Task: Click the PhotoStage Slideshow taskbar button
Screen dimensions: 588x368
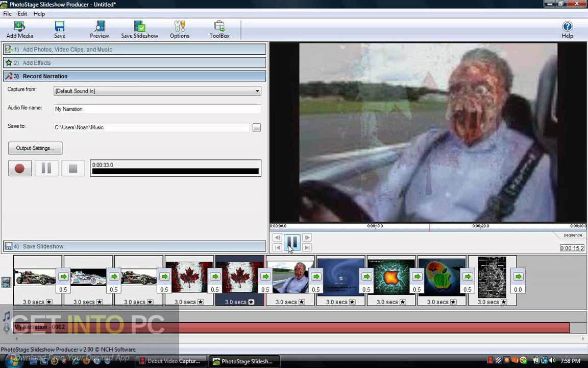Action: pyautogui.click(x=244, y=361)
